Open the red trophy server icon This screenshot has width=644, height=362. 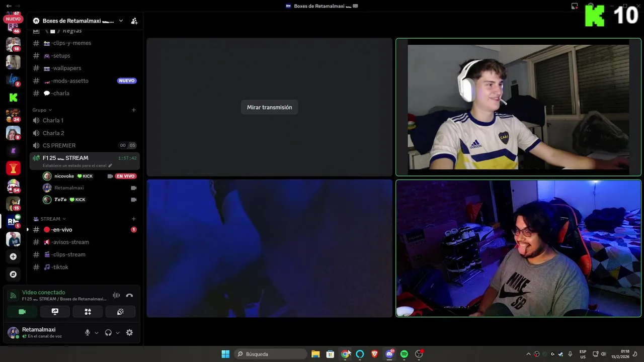(x=13, y=168)
